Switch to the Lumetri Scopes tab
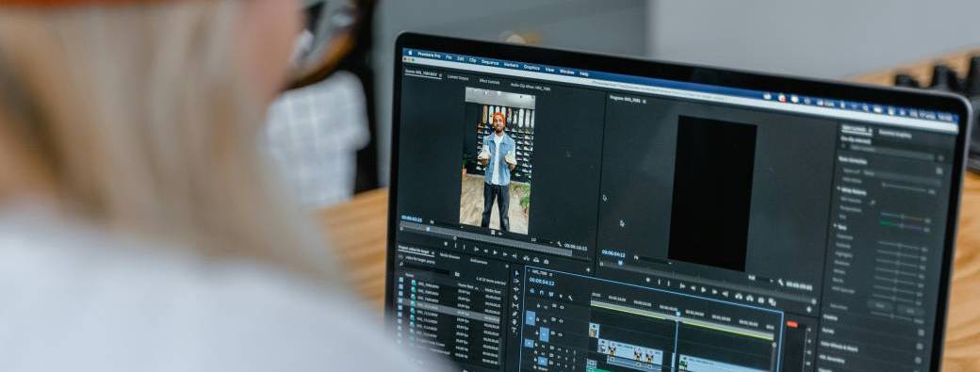Screen dimensions: 980x372 point(458,77)
